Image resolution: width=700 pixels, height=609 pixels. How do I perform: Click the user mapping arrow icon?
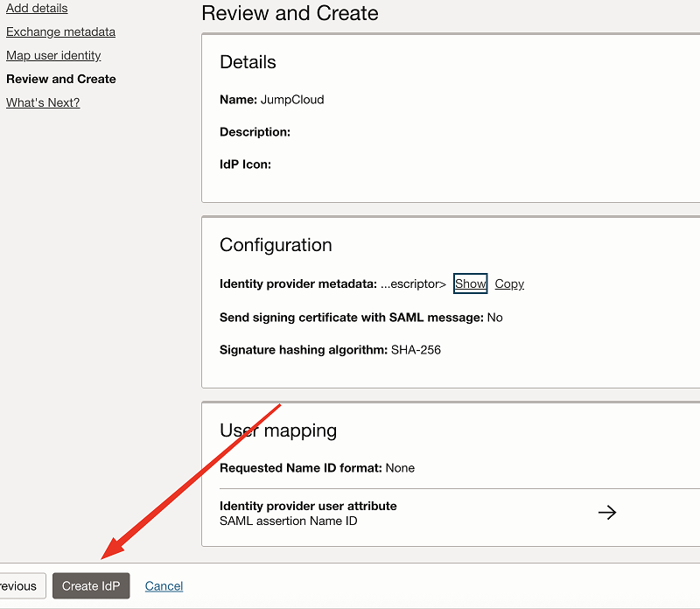[607, 512]
